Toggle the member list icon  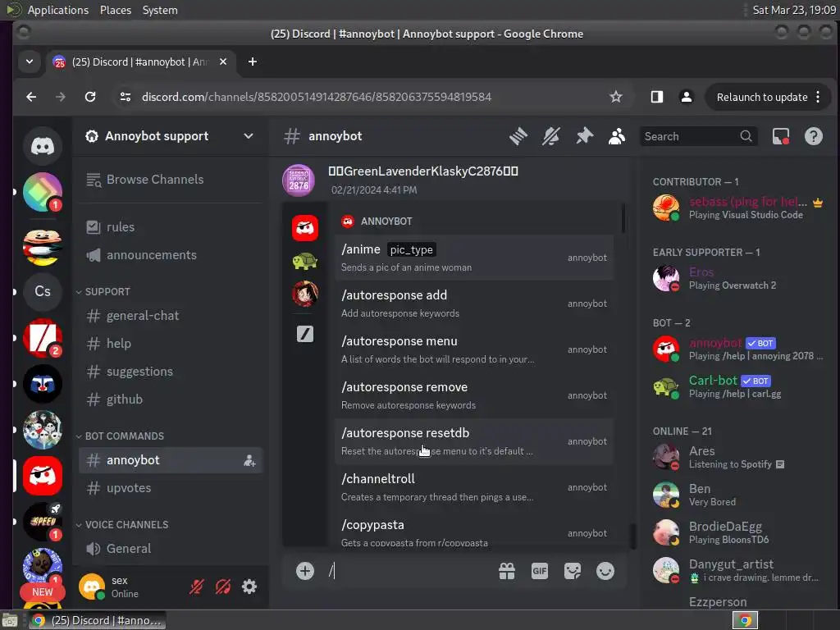point(617,136)
